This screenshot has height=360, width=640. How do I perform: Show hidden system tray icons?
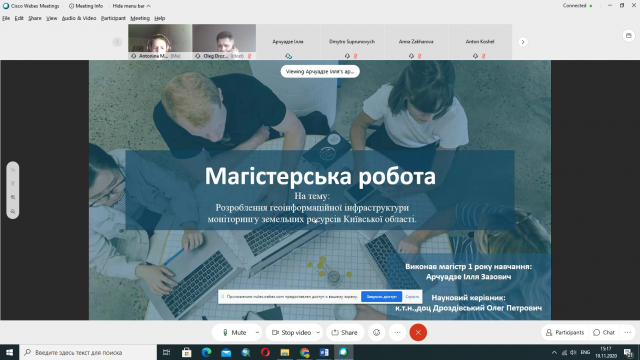tap(554, 353)
